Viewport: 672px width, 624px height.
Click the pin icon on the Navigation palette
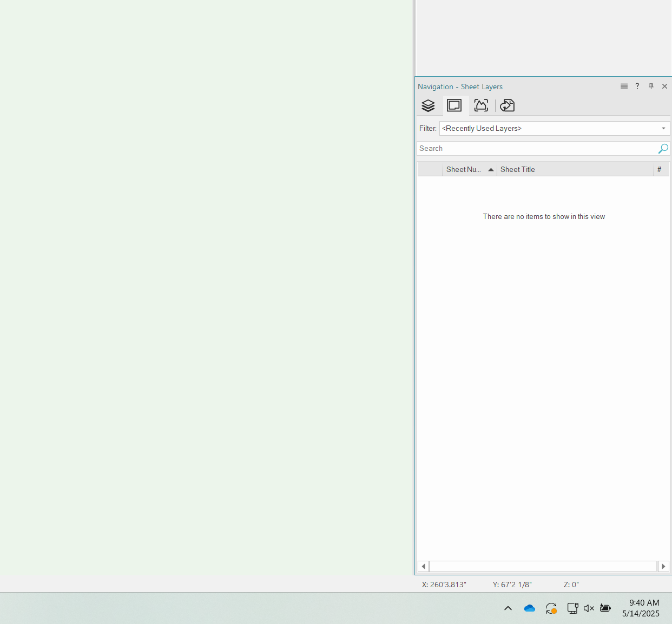(x=651, y=86)
